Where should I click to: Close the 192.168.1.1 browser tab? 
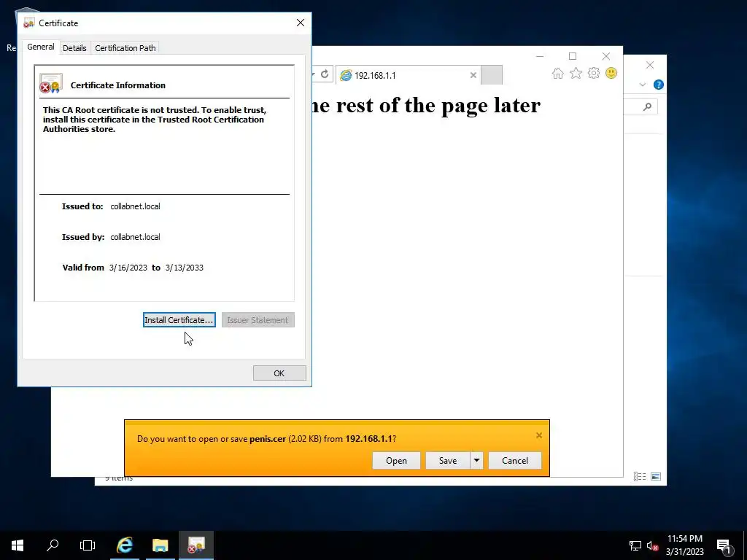[x=473, y=75]
